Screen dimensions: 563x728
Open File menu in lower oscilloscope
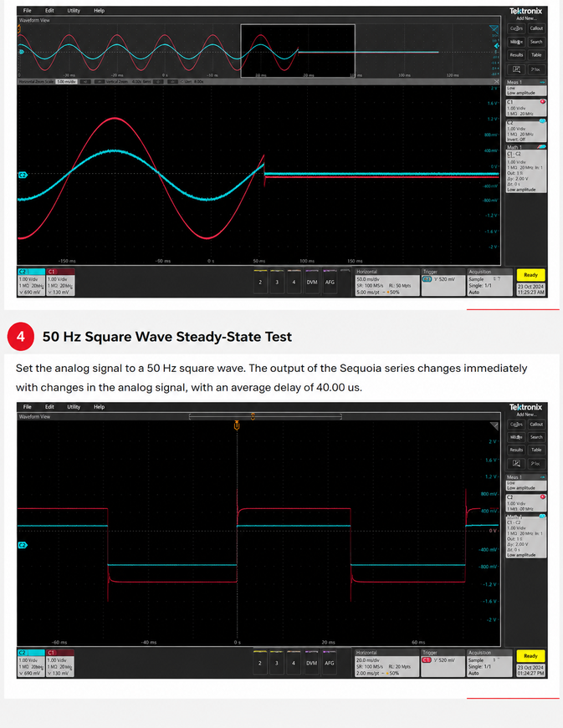(28, 407)
